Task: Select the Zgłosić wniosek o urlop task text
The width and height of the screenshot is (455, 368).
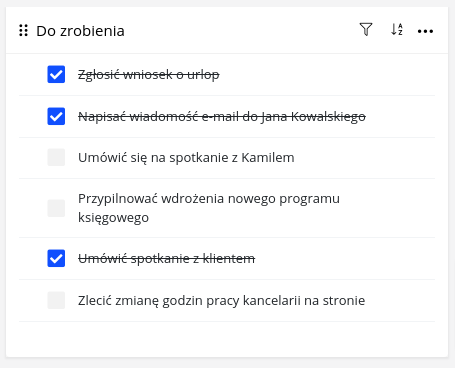Action: [x=149, y=75]
